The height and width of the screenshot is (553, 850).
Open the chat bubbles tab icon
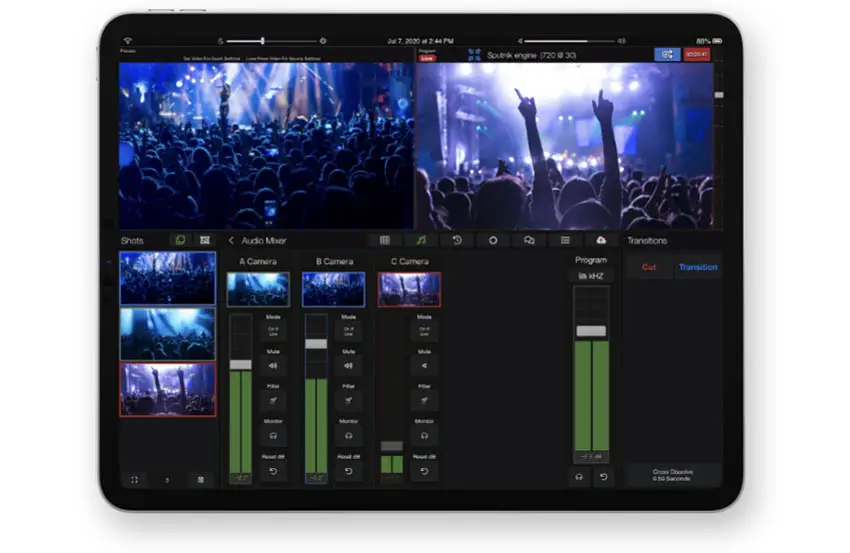tap(529, 240)
